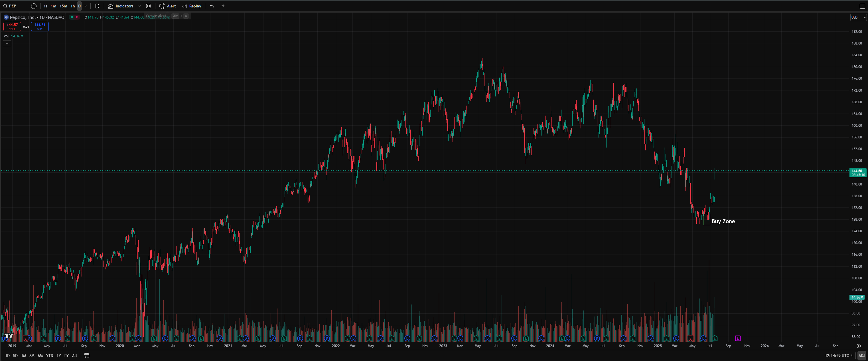
Task: Click the 144.61 BUY button
Action: coord(40,27)
